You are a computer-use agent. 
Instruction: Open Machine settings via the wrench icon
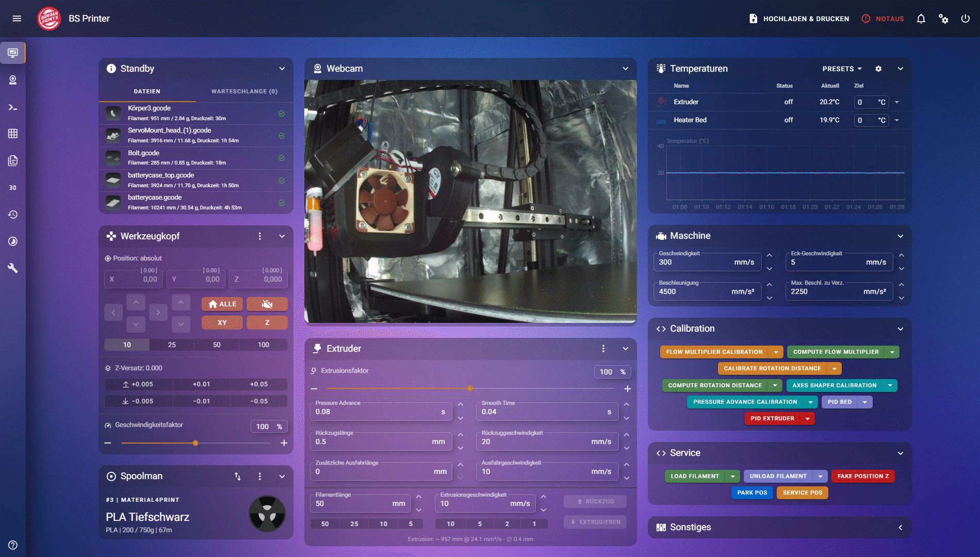point(13,268)
